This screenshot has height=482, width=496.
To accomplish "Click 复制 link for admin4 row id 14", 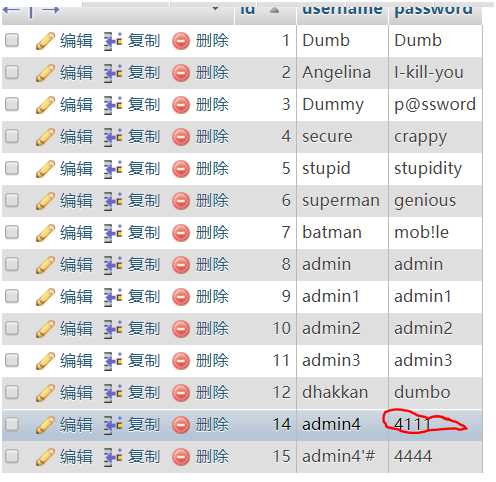I will click(144, 425).
